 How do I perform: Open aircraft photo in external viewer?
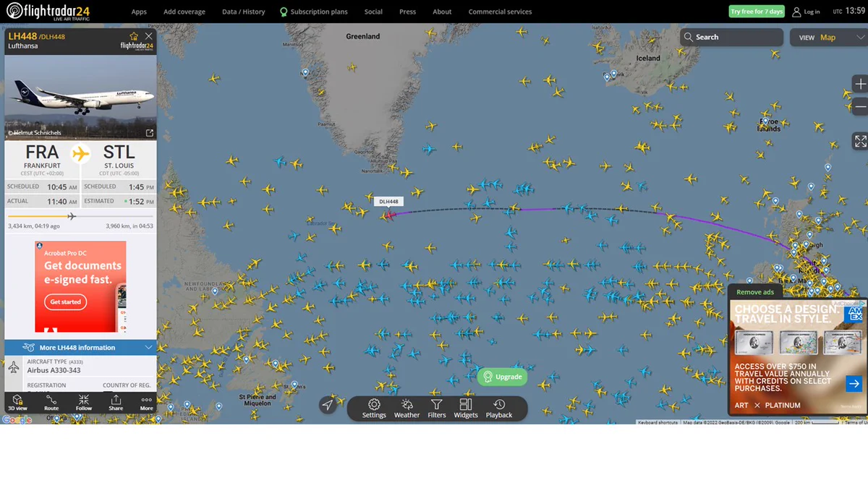[x=150, y=133]
